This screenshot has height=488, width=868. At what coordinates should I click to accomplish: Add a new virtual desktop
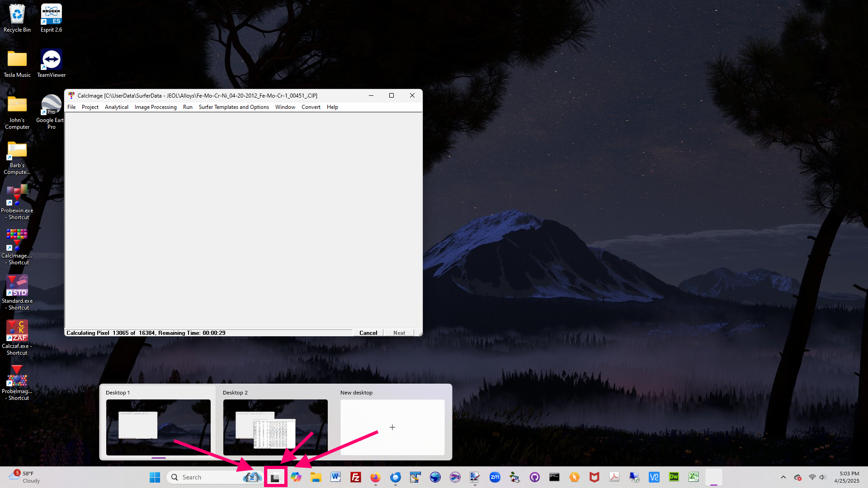click(x=392, y=427)
